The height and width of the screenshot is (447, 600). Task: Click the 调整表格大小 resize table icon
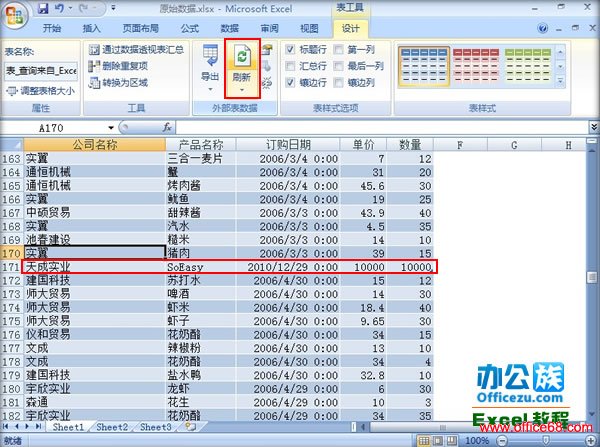[x=12, y=91]
